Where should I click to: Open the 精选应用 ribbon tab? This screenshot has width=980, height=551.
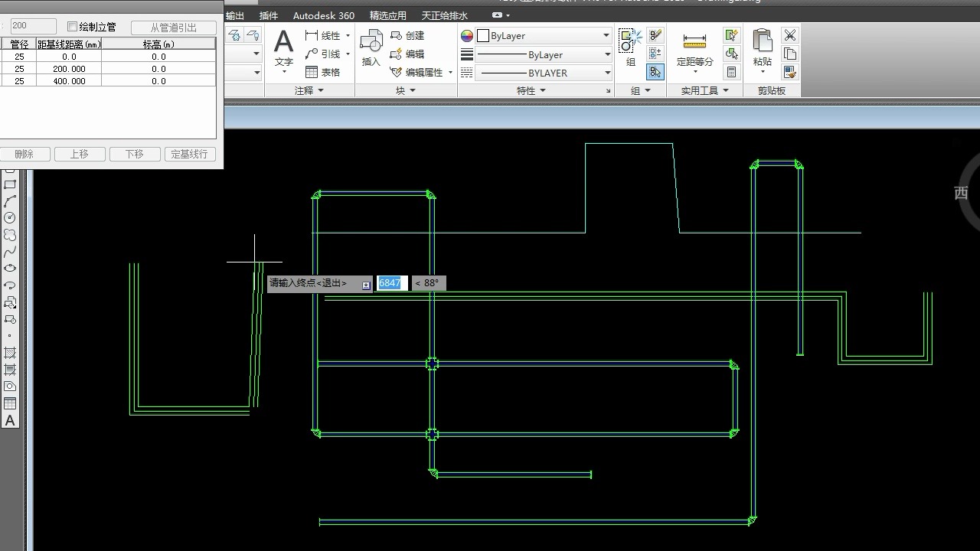388,15
